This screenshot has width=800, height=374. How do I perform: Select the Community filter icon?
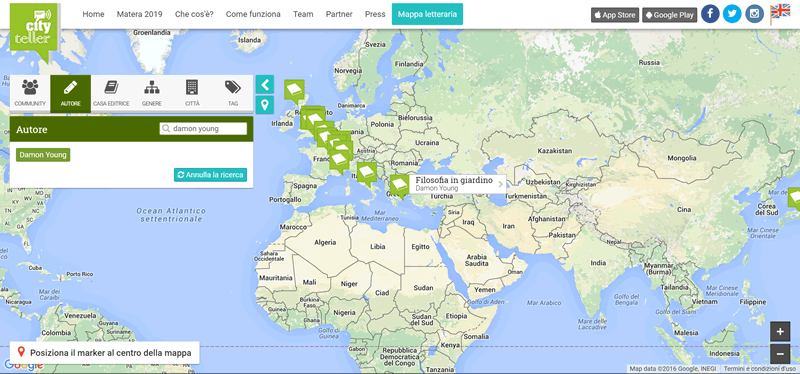pos(30,87)
